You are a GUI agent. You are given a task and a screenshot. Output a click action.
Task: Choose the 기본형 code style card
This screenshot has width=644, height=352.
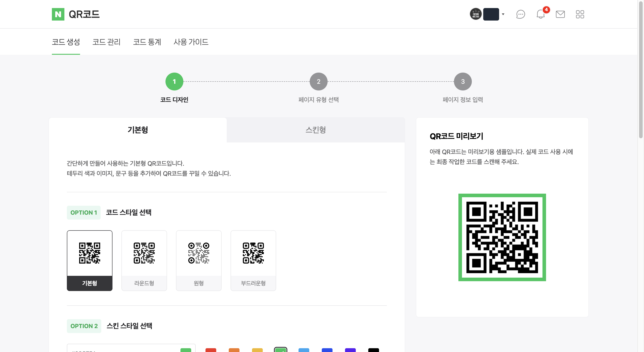click(89, 260)
